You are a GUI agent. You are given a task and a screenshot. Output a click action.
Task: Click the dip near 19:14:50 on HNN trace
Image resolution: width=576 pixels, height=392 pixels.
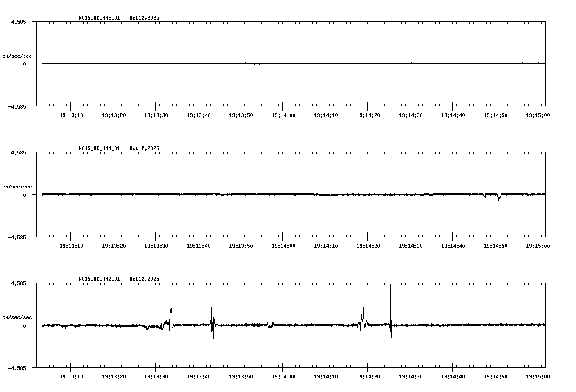pos(497,198)
